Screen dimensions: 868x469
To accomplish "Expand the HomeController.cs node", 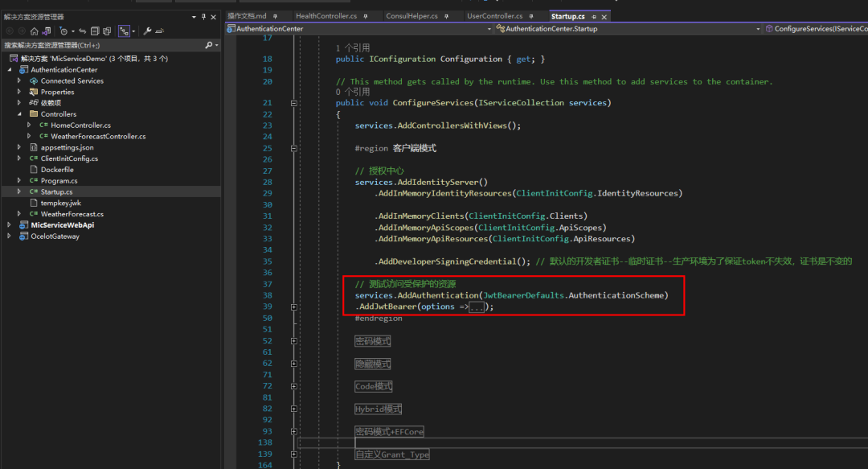I will (x=30, y=125).
